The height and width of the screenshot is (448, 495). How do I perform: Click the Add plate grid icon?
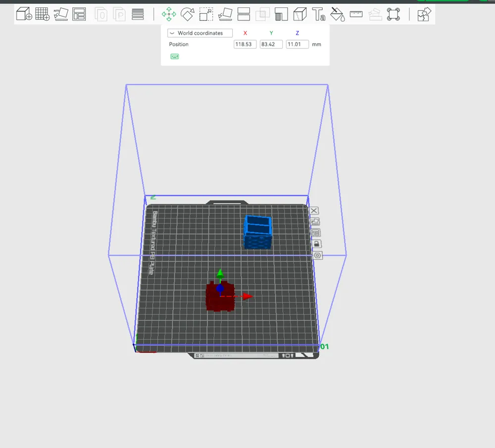[x=42, y=14]
